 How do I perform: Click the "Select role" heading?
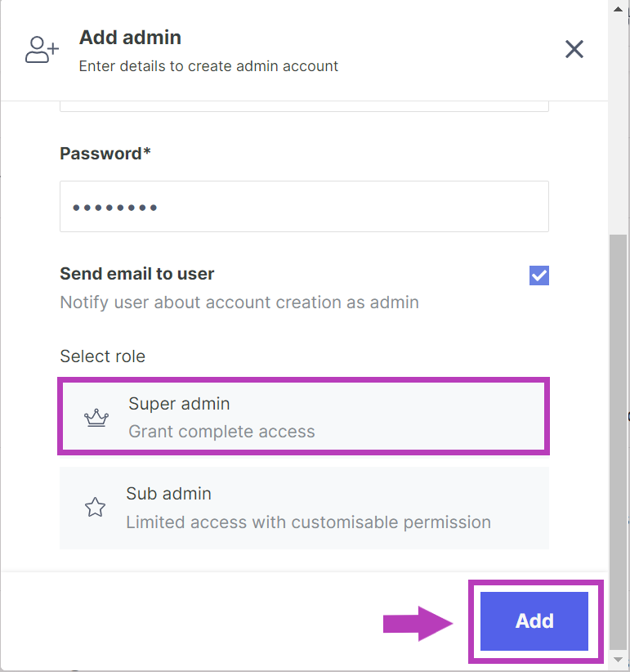coord(103,356)
